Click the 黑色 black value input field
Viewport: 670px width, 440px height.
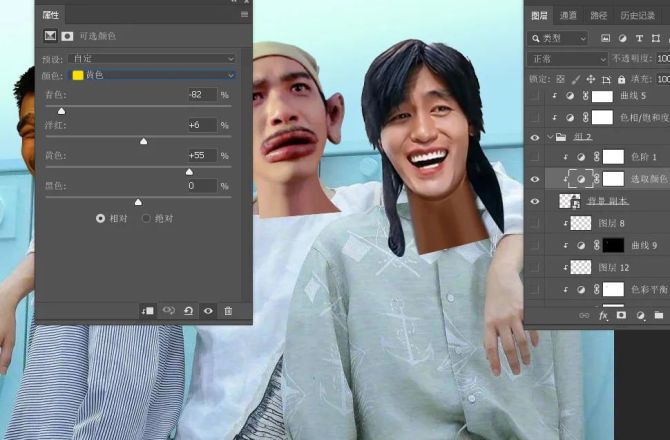click(201, 186)
